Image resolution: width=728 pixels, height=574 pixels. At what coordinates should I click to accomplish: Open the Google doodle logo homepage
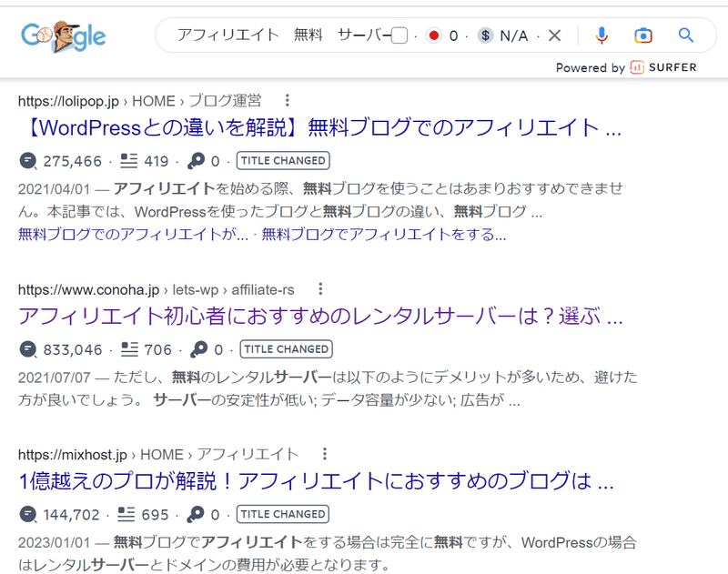tap(64, 35)
